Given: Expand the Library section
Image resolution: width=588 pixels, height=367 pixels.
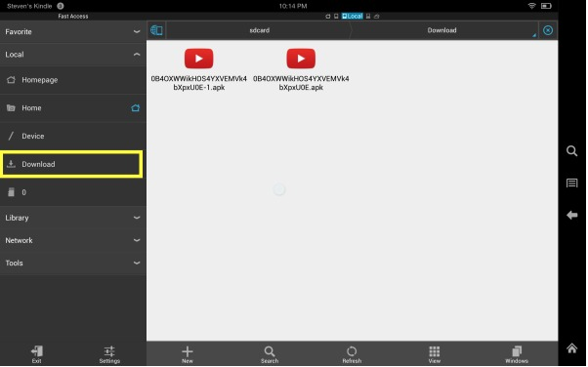Looking at the screenshot, I should click(x=73, y=218).
